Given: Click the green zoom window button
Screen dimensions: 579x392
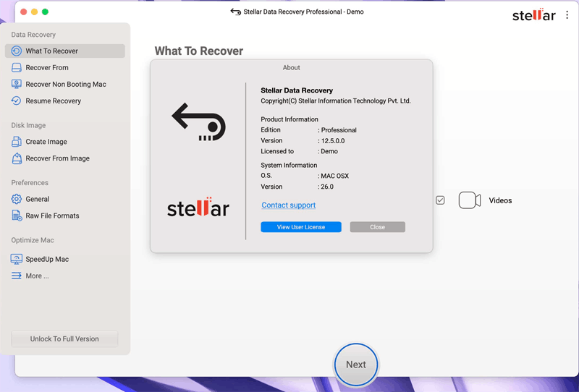Looking at the screenshot, I should (45, 12).
